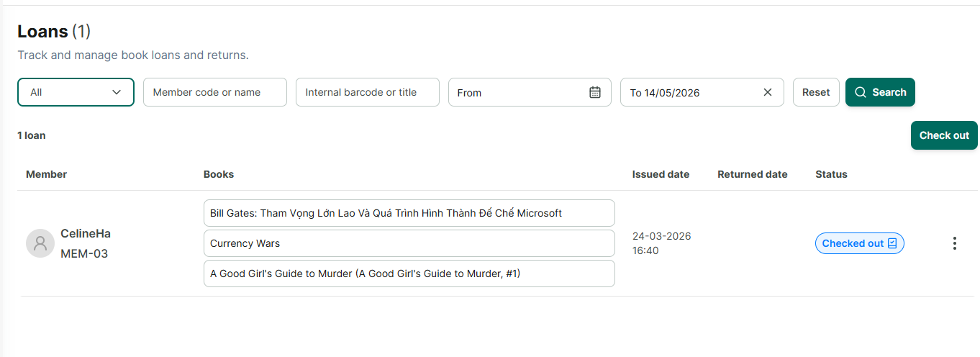This screenshot has height=357, width=980.
Task: Click the Member column header
Action: (46, 174)
